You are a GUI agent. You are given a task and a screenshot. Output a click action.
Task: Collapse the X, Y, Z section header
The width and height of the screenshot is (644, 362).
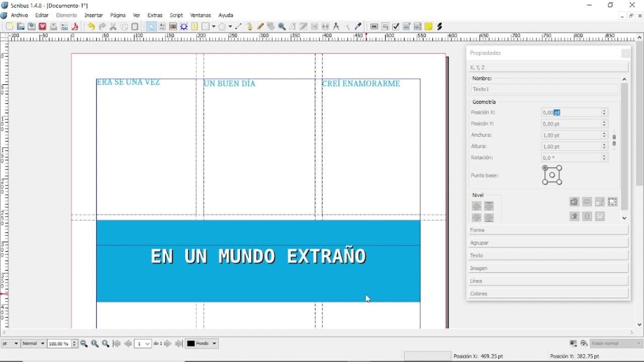548,67
